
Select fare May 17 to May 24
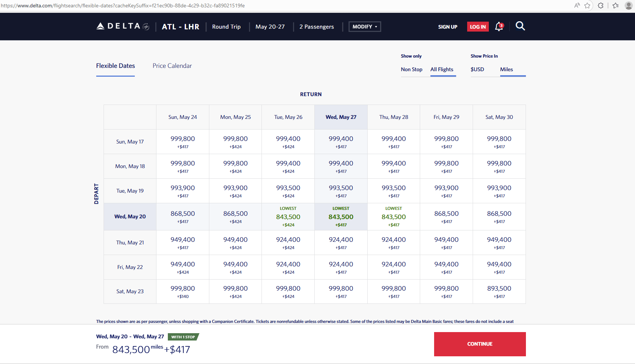click(x=183, y=142)
